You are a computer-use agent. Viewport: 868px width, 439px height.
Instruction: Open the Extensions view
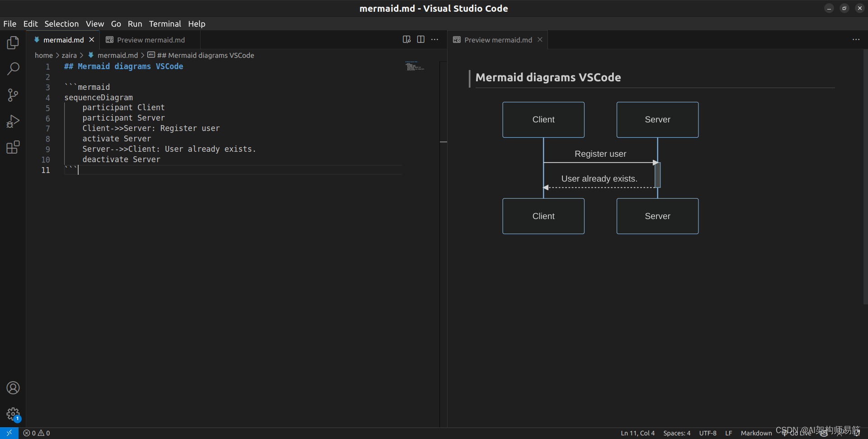point(13,147)
